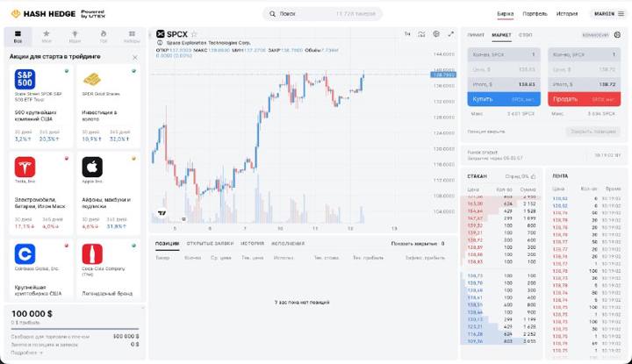Screen dimensions: 632x364
Task: Open the chart indicators icon
Action: click(421, 34)
